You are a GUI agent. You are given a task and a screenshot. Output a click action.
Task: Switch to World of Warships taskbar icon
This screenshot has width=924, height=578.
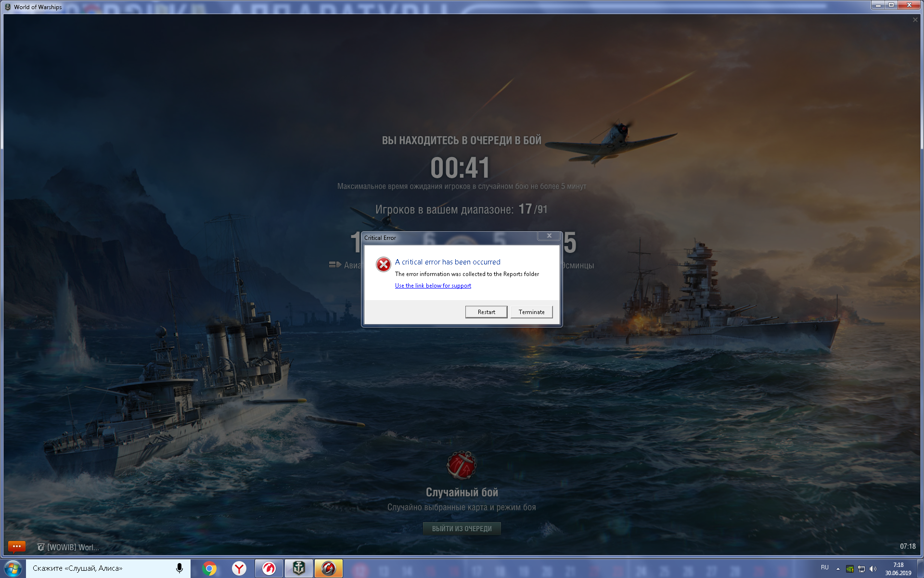pyautogui.click(x=299, y=568)
